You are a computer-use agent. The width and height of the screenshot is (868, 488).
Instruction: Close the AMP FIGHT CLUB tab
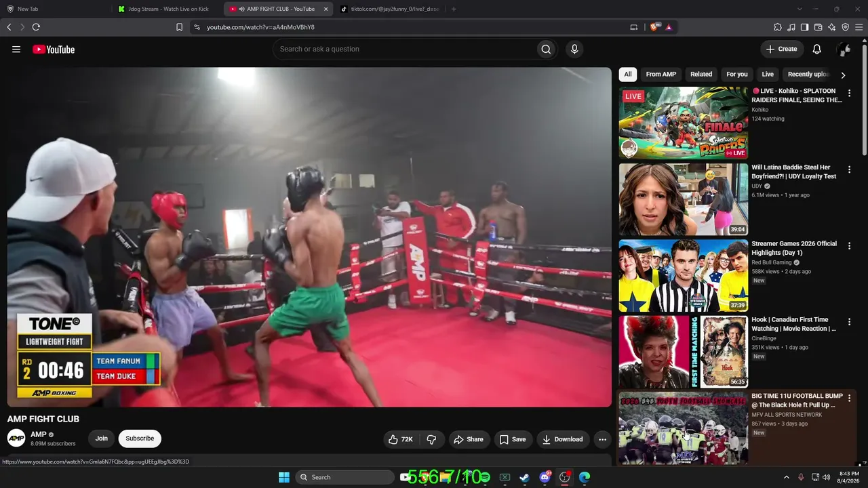(326, 9)
